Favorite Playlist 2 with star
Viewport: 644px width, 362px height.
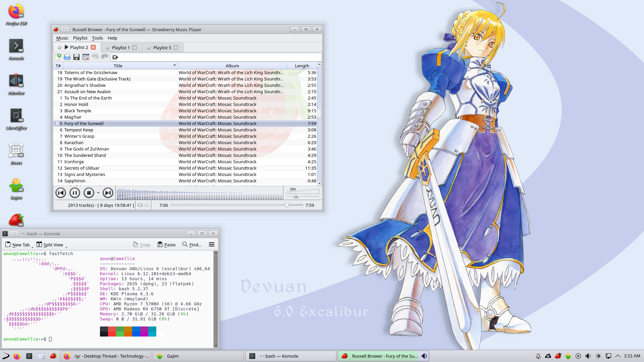(x=59, y=47)
